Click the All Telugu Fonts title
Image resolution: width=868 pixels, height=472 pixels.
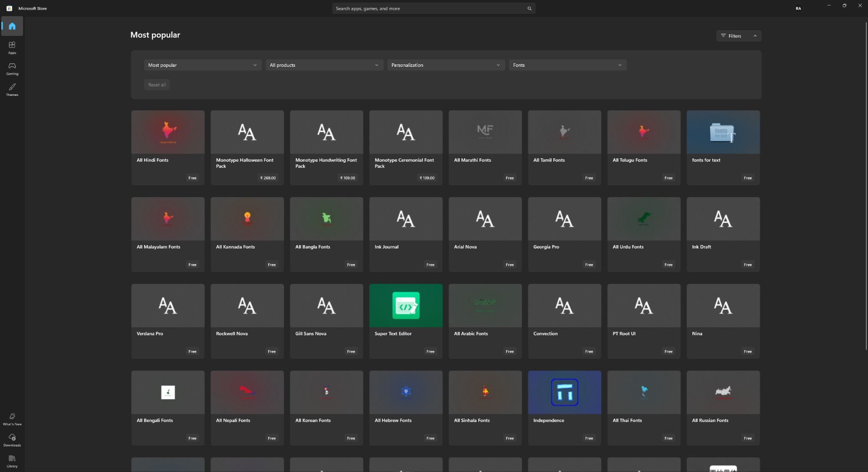(x=630, y=160)
